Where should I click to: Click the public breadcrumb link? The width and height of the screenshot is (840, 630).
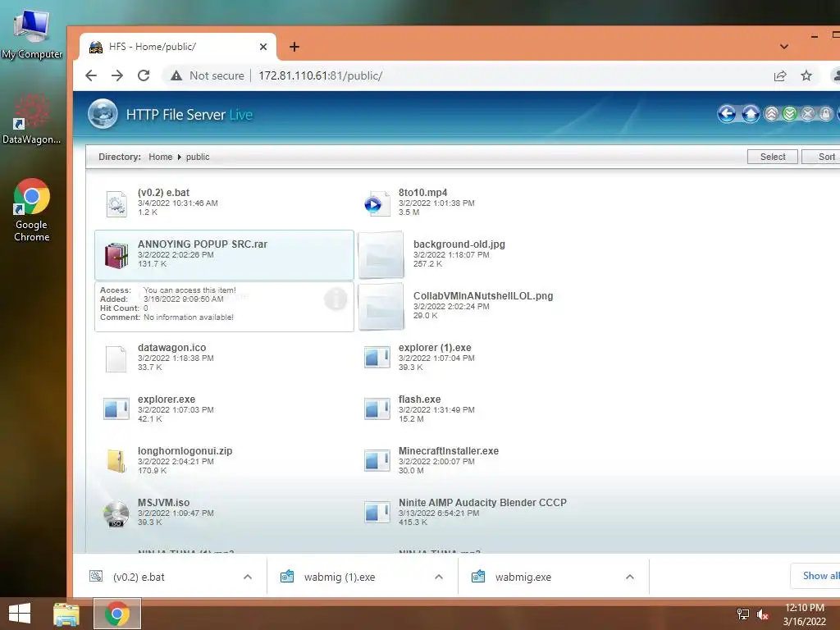tap(198, 157)
